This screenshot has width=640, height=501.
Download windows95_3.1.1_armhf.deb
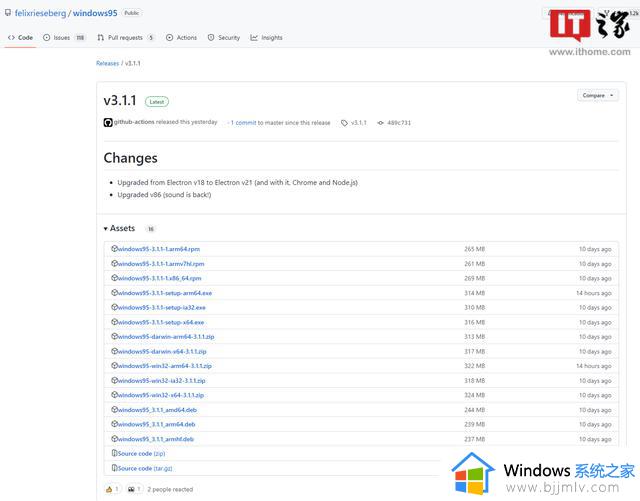point(156,439)
